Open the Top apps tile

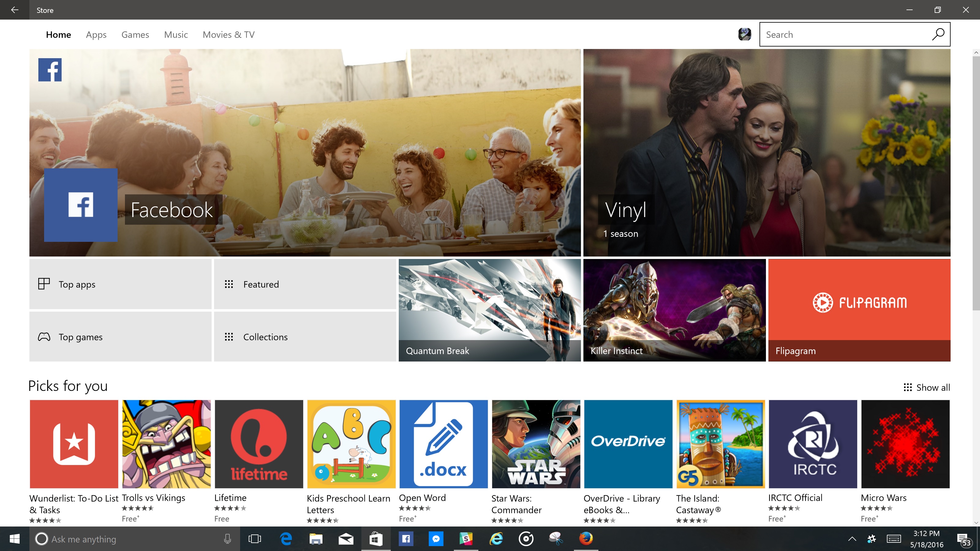pyautogui.click(x=120, y=284)
